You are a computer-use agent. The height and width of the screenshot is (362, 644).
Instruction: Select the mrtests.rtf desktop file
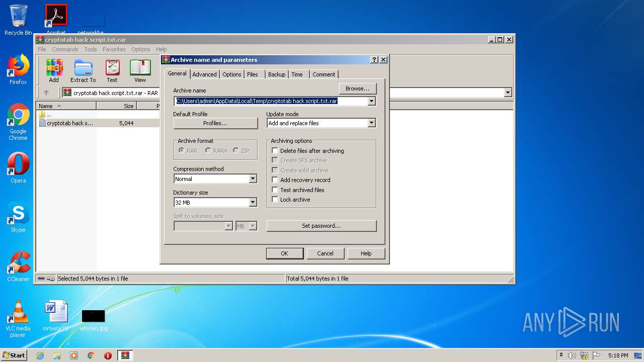[x=56, y=316]
